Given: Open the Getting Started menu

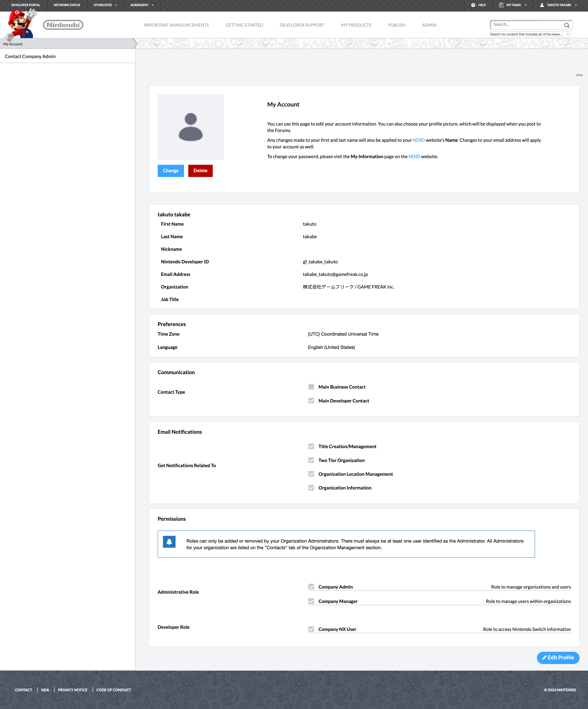Looking at the screenshot, I should pos(244,25).
